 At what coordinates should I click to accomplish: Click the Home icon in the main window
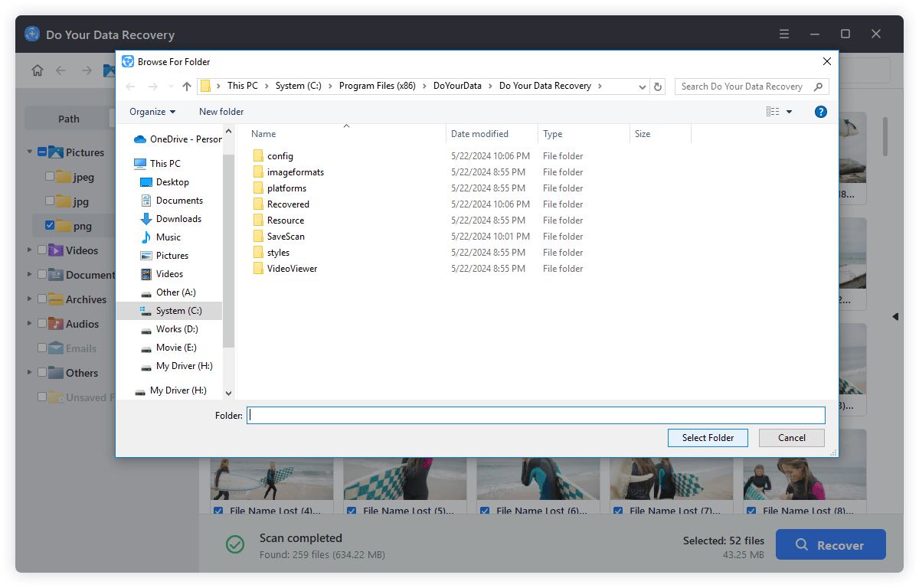point(37,70)
